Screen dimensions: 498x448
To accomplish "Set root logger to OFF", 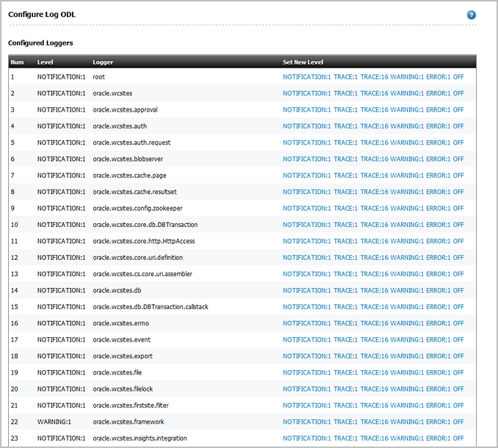I will tap(458, 77).
